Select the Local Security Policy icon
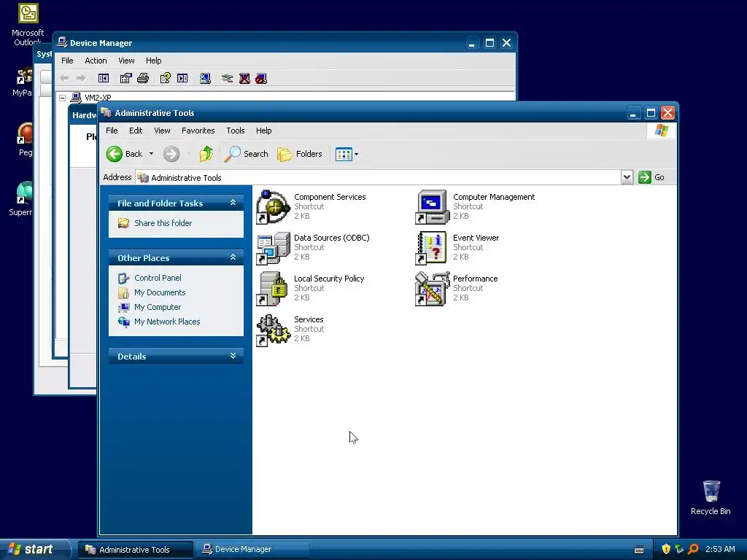Screen dimensions: 747x560 click(x=273, y=289)
